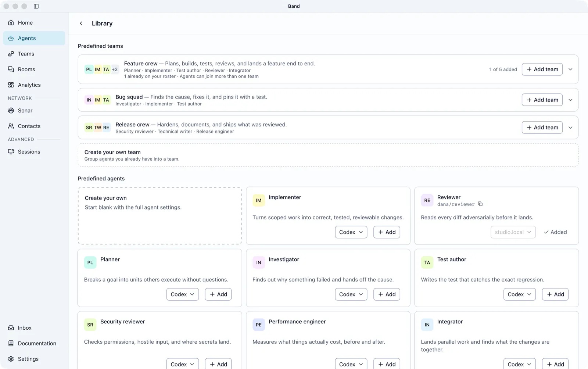Create your own team card
Image resolution: width=588 pixels, height=369 pixels.
click(328, 155)
